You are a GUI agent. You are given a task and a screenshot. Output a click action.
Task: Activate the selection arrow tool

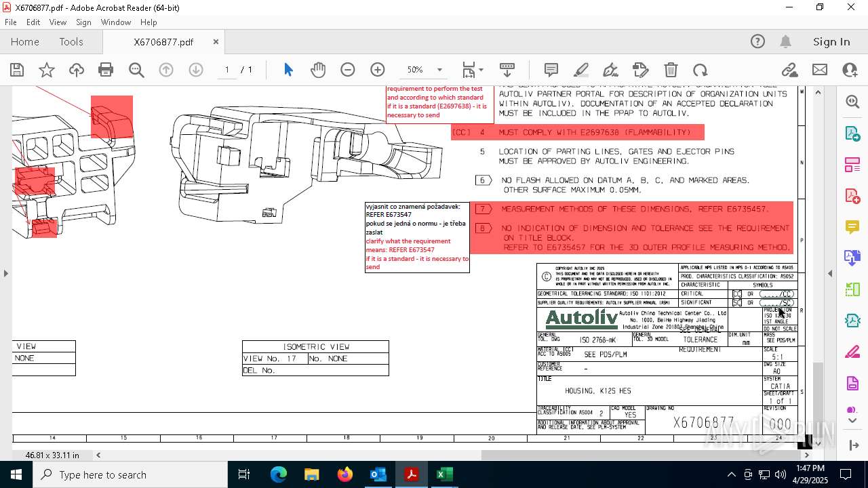[x=288, y=70]
